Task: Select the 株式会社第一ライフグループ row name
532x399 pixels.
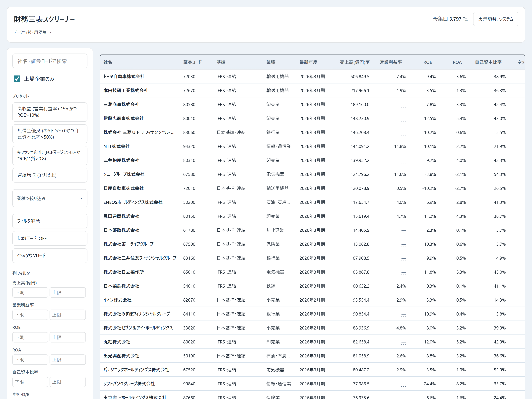Action: click(x=129, y=244)
